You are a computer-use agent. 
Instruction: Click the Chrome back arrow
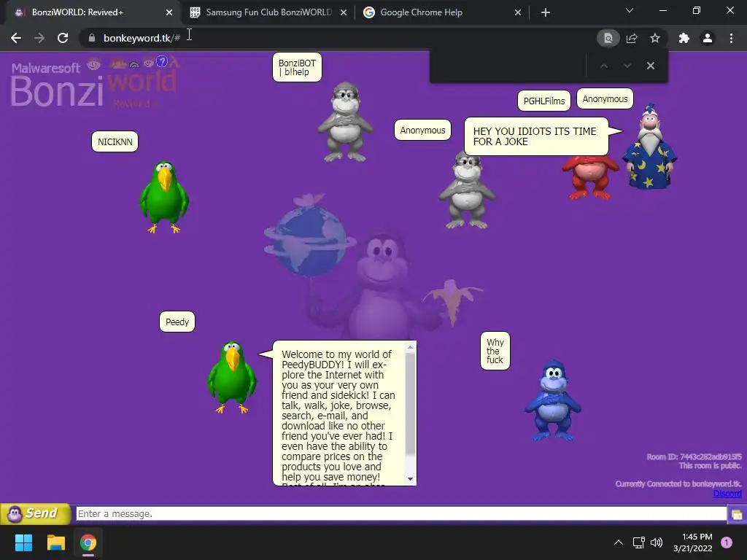(x=16, y=38)
